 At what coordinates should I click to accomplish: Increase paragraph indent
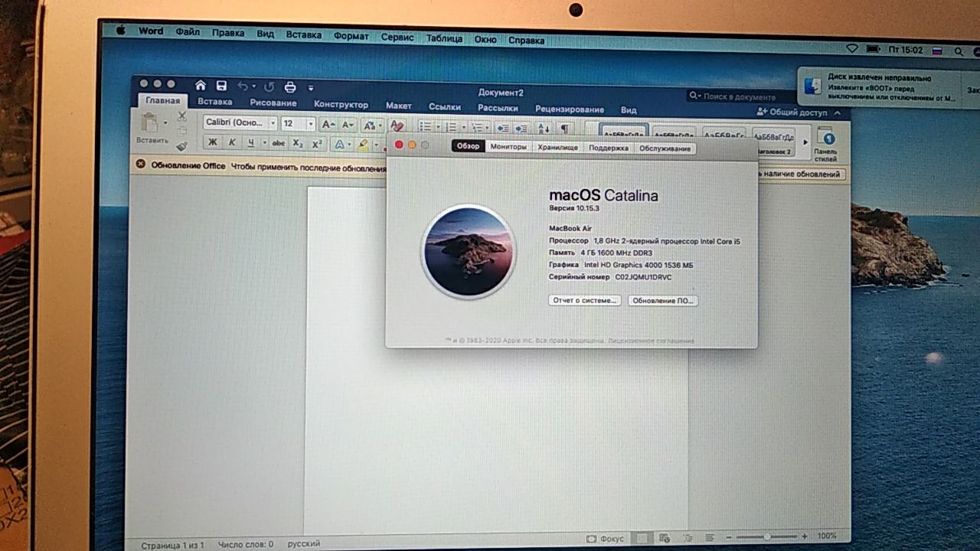pos(523,128)
